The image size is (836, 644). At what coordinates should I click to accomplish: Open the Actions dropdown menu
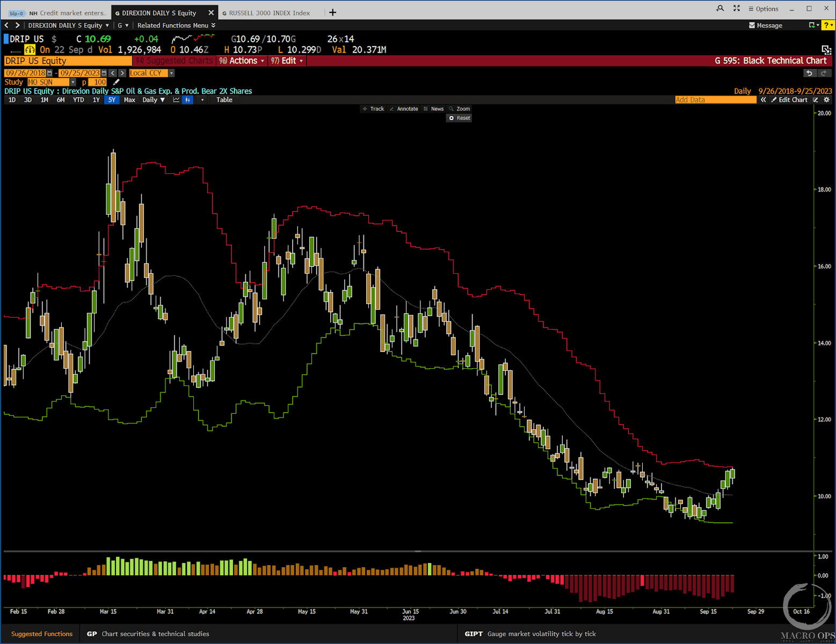click(242, 61)
